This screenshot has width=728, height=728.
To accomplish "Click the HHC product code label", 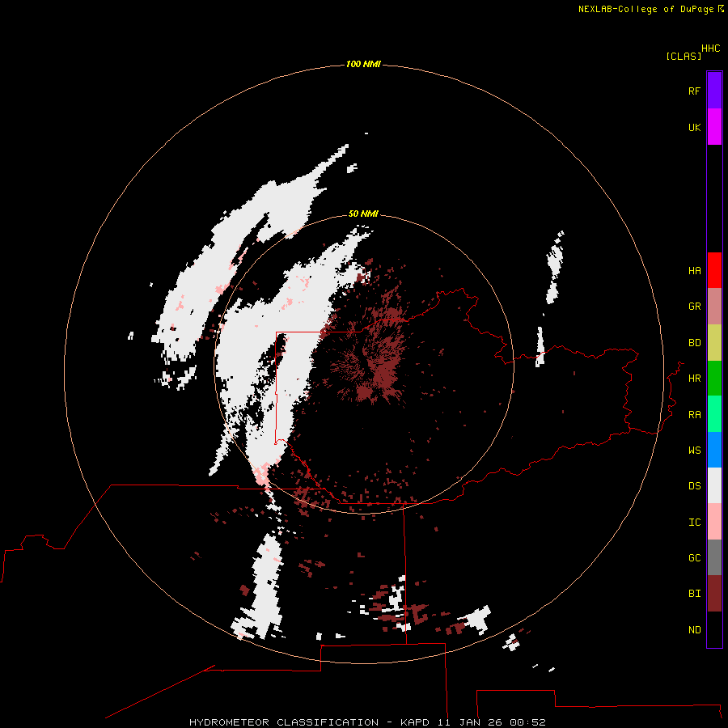I will (x=710, y=49).
